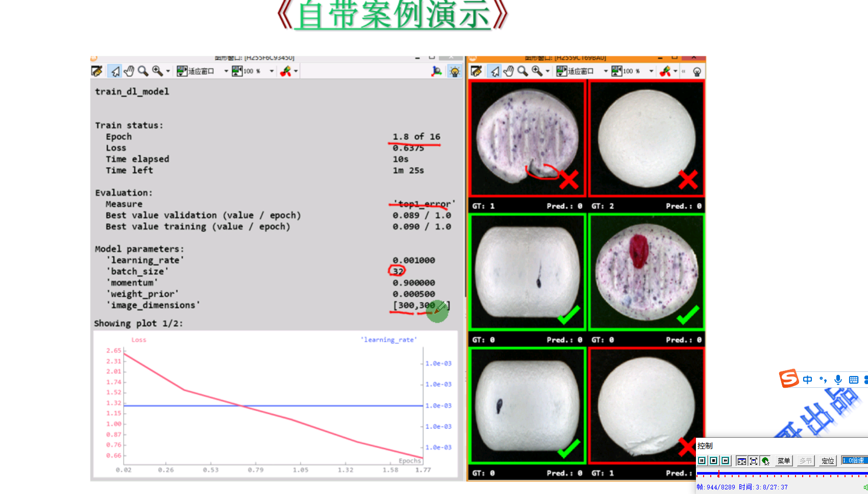Open the 菜单 menu in playback controls
Viewport: 868px width, 494px height.
(x=784, y=461)
